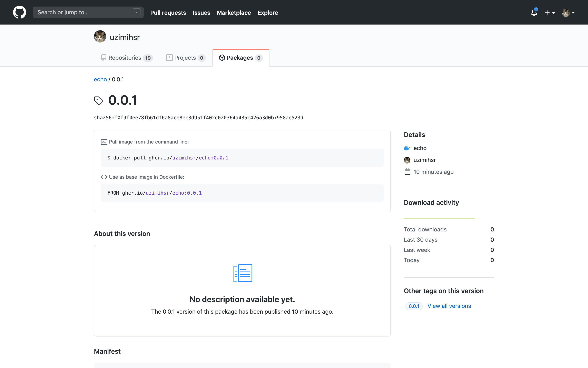Click the No description available yet heading
588x368 pixels.
(242, 299)
